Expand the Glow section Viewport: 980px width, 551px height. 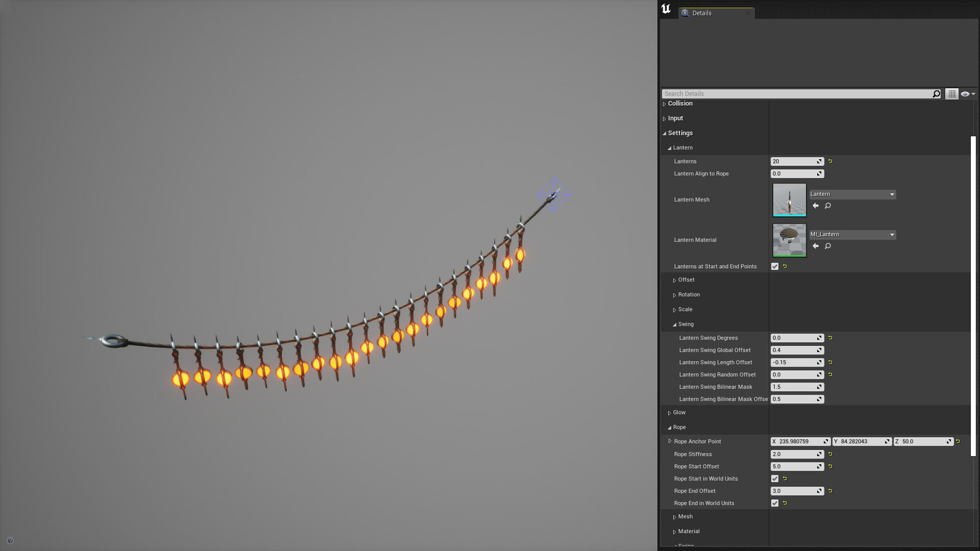pyautogui.click(x=669, y=413)
